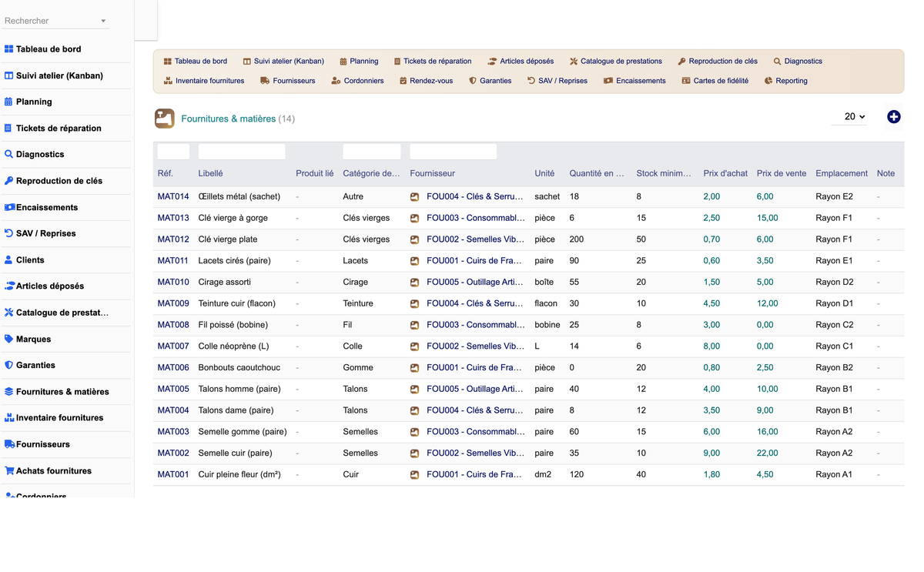Sort by Prix de vente column header
924x572 pixels.
coord(782,174)
